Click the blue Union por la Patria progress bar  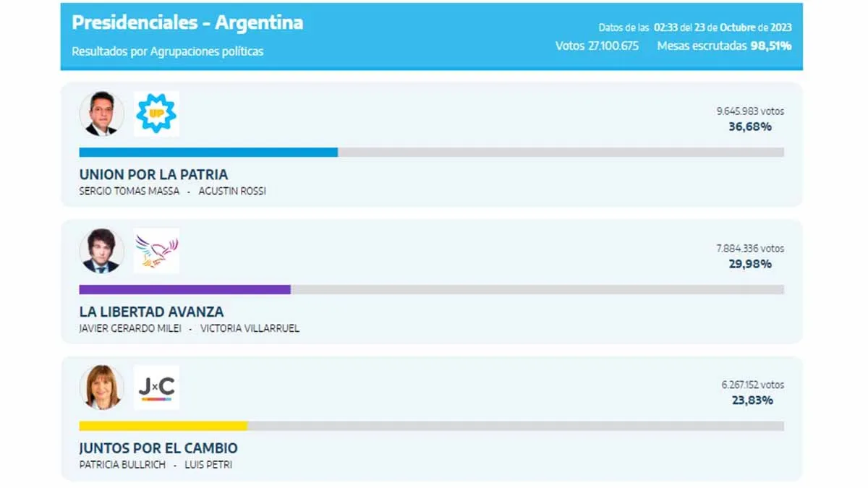[x=208, y=153]
